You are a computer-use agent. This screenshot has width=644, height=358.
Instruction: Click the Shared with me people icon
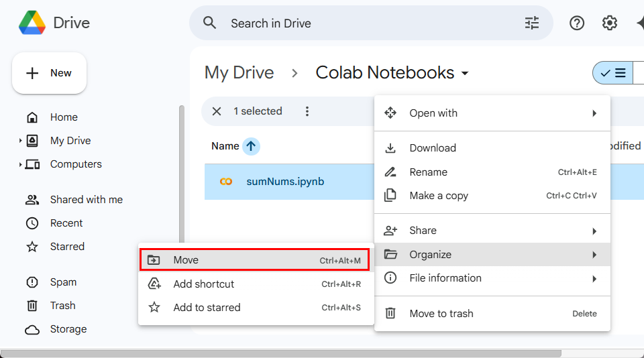pos(32,200)
